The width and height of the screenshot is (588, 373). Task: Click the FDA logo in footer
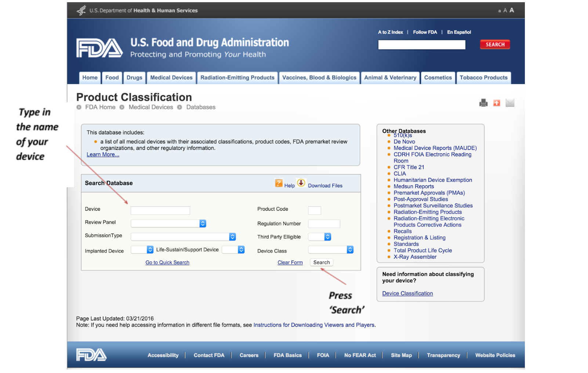[x=91, y=355]
